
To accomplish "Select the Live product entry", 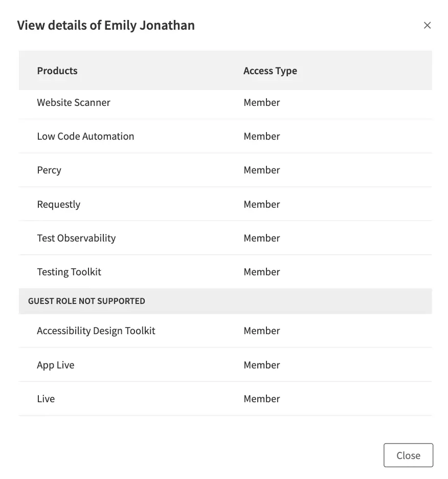I will pyautogui.click(x=46, y=399).
